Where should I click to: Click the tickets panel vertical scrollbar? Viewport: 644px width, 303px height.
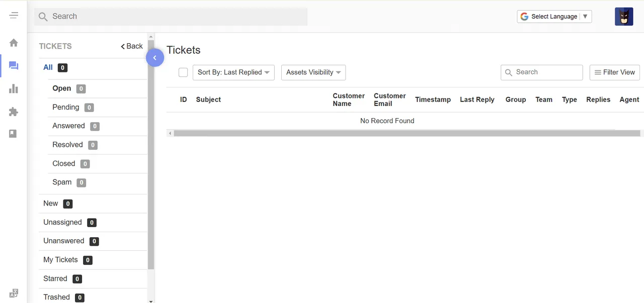(151, 155)
